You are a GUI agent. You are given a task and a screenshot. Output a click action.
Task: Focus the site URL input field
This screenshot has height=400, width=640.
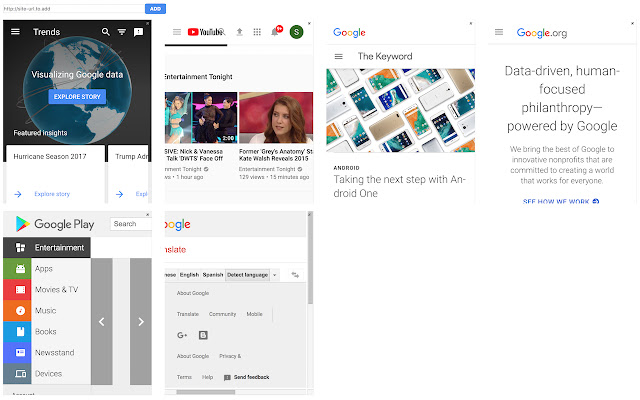74,9
